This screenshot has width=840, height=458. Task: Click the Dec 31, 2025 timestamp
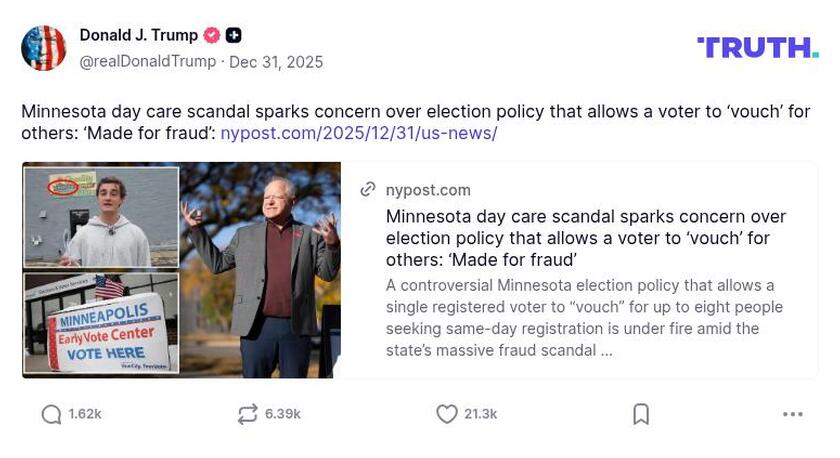point(276,62)
